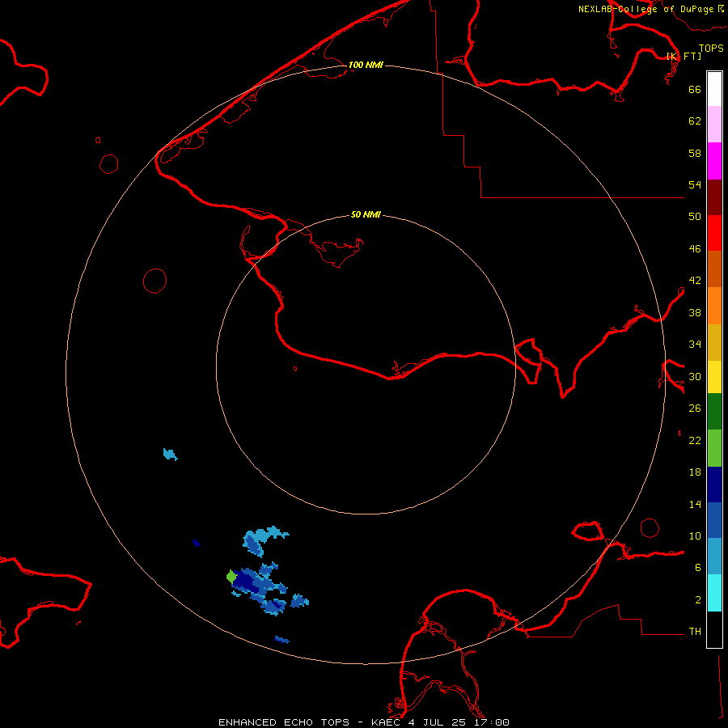Click legend value 58

coord(695,153)
